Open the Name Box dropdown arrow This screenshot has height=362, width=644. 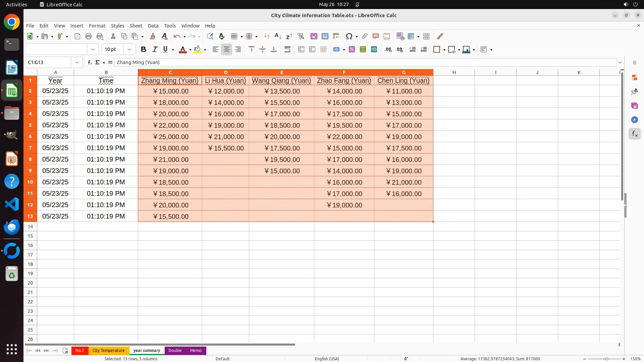77,62
